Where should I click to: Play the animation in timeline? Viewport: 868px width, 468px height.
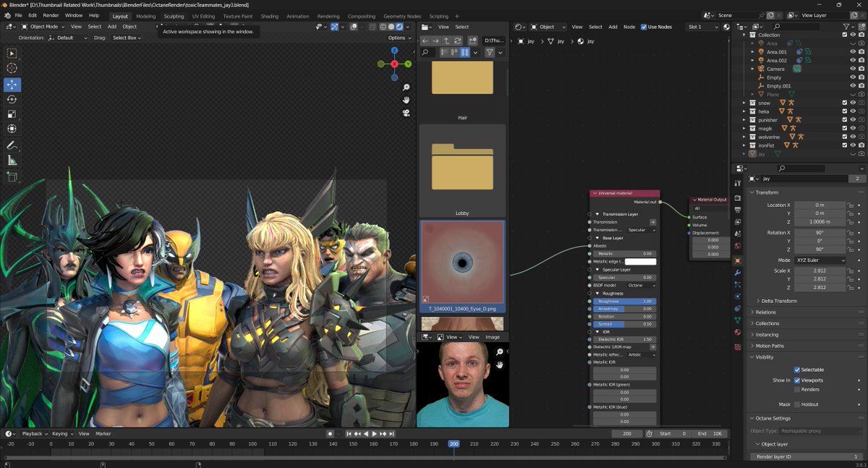click(375, 433)
